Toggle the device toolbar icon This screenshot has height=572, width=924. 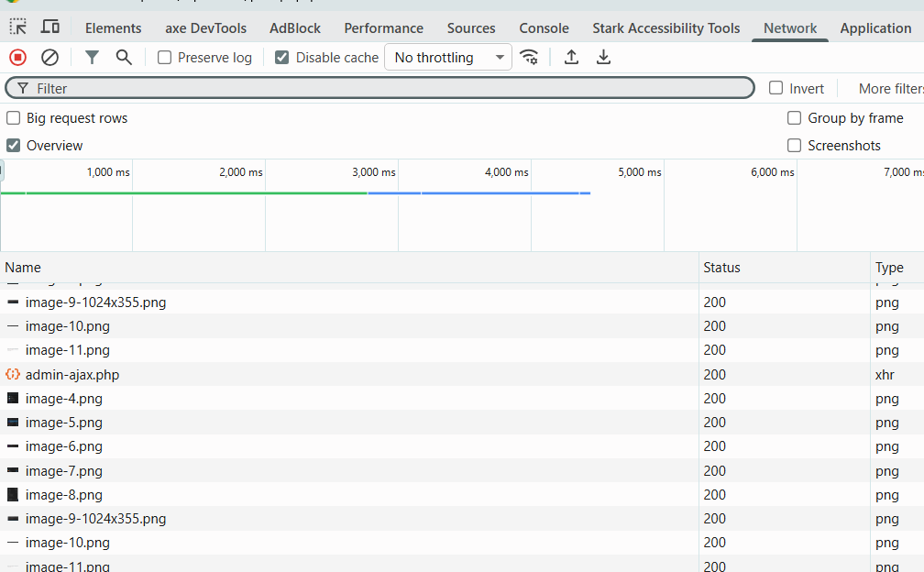point(50,27)
